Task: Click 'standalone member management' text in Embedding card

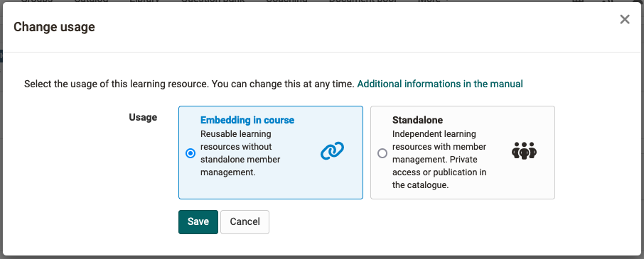Action: (x=240, y=165)
